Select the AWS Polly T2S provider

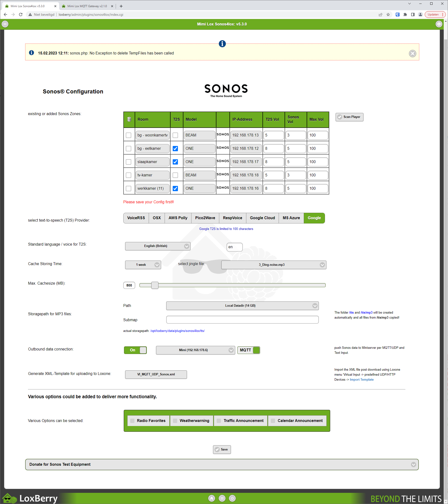pyautogui.click(x=178, y=218)
